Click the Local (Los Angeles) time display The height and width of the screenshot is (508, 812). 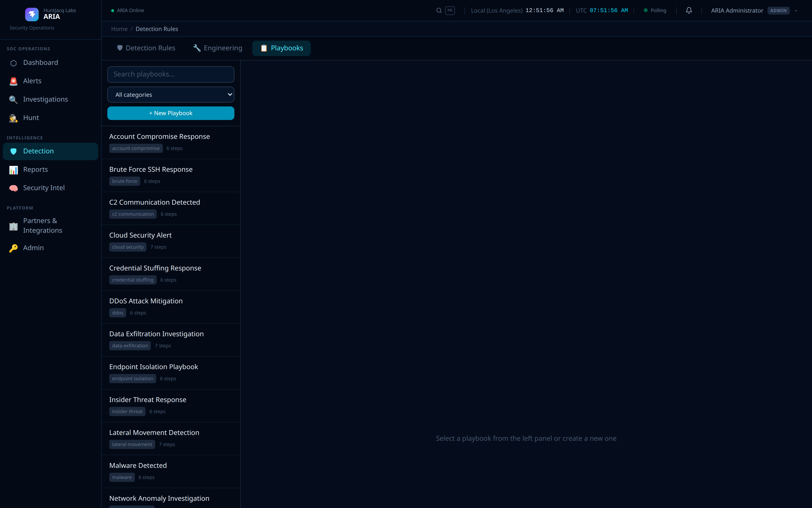click(517, 10)
